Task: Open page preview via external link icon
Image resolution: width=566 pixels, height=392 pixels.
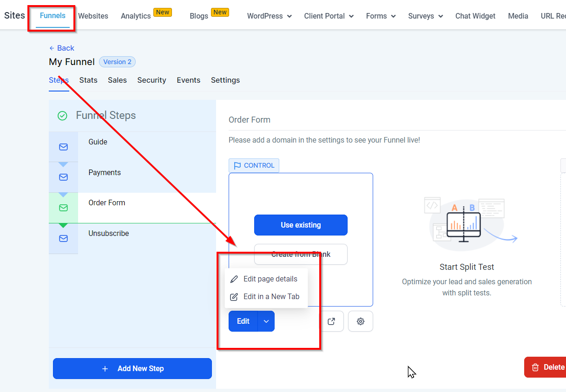Action: [331, 321]
